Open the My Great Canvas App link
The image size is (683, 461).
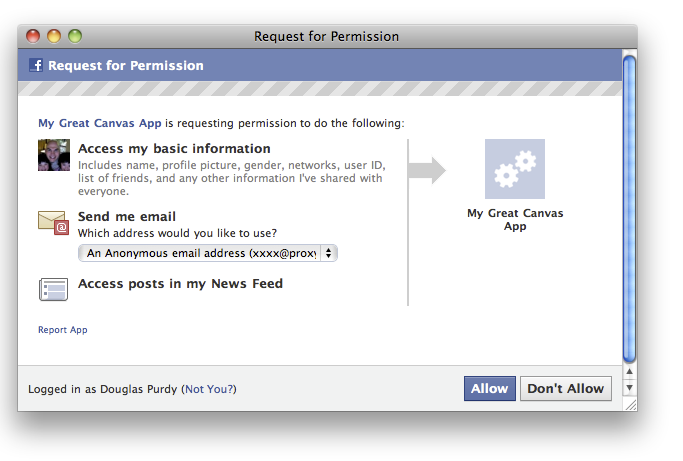point(100,123)
